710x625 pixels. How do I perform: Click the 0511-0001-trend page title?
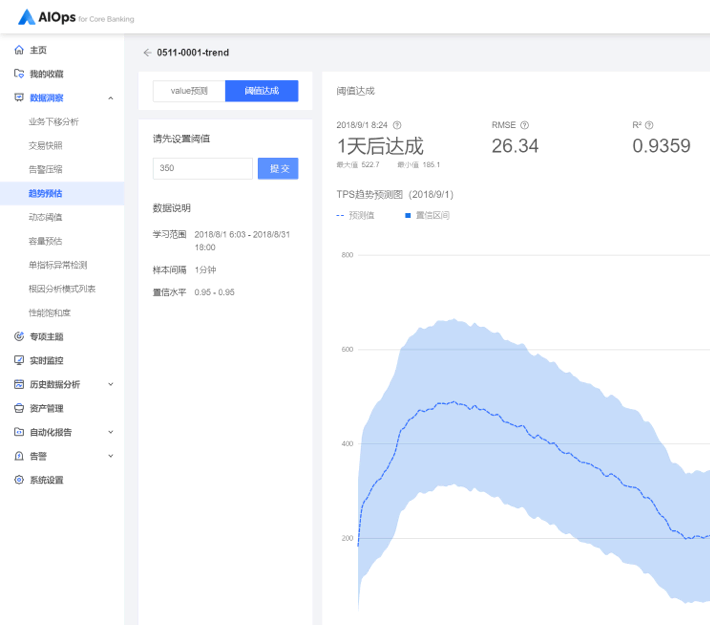pos(193,53)
